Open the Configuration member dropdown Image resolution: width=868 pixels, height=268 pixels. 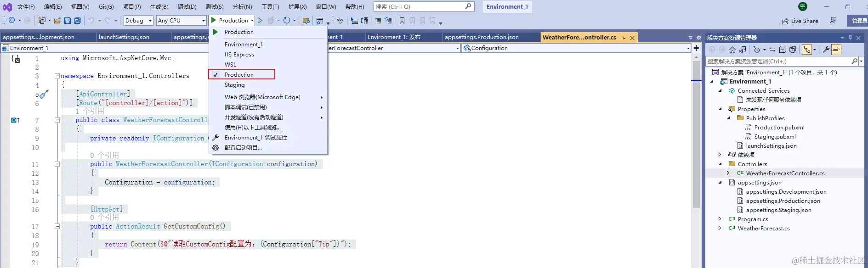[x=576, y=48]
